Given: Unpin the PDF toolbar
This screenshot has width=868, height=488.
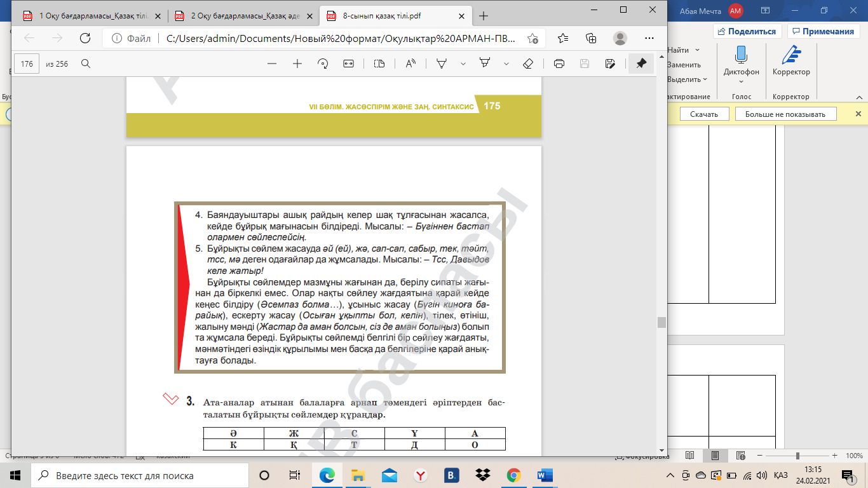Looking at the screenshot, I should 641,64.
